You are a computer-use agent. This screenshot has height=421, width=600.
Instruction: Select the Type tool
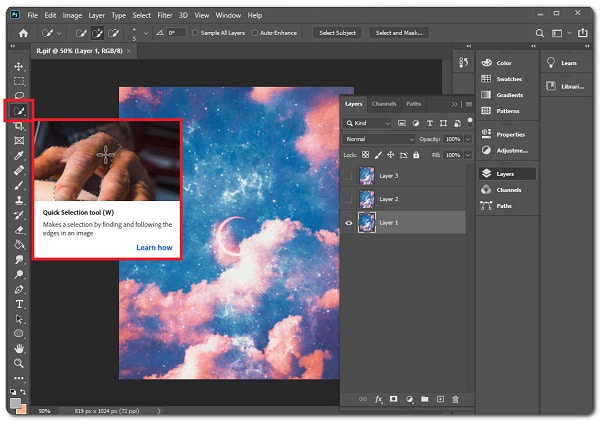tap(19, 304)
